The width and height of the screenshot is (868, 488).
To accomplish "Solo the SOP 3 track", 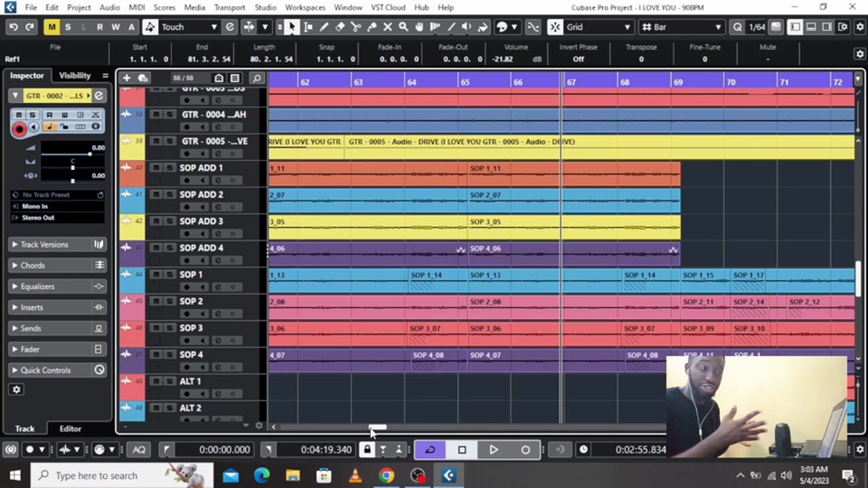I will point(170,328).
